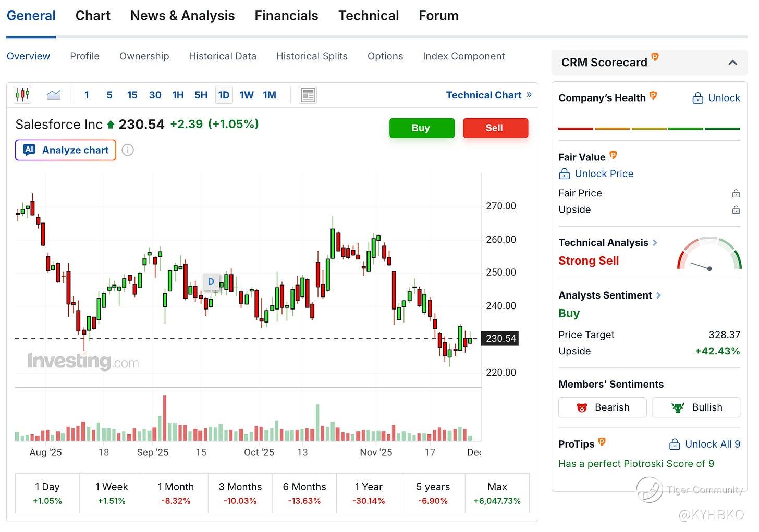
Task: Click the lock icon on the Upside row
Action: 736,209
